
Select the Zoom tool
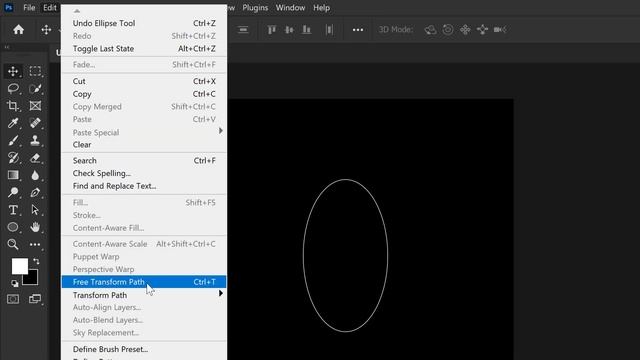click(13, 244)
